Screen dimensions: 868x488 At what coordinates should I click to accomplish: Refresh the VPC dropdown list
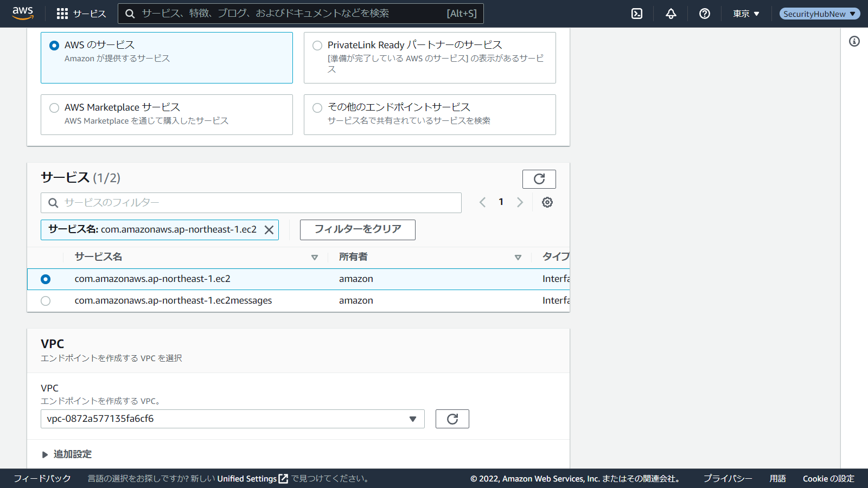pyautogui.click(x=452, y=419)
